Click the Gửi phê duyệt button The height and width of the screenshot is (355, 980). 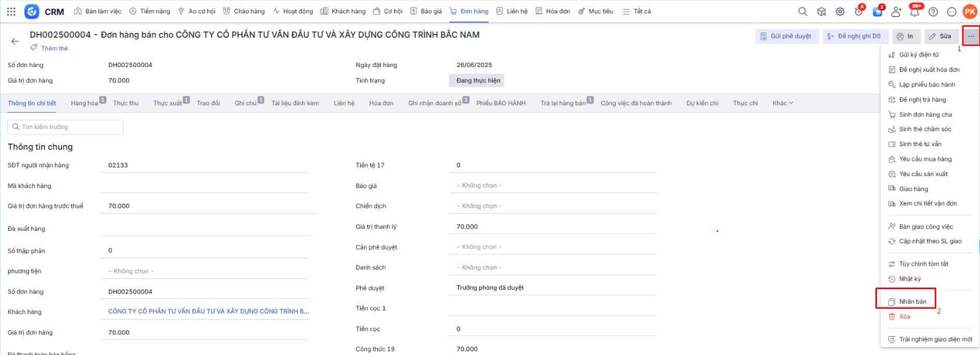click(787, 37)
